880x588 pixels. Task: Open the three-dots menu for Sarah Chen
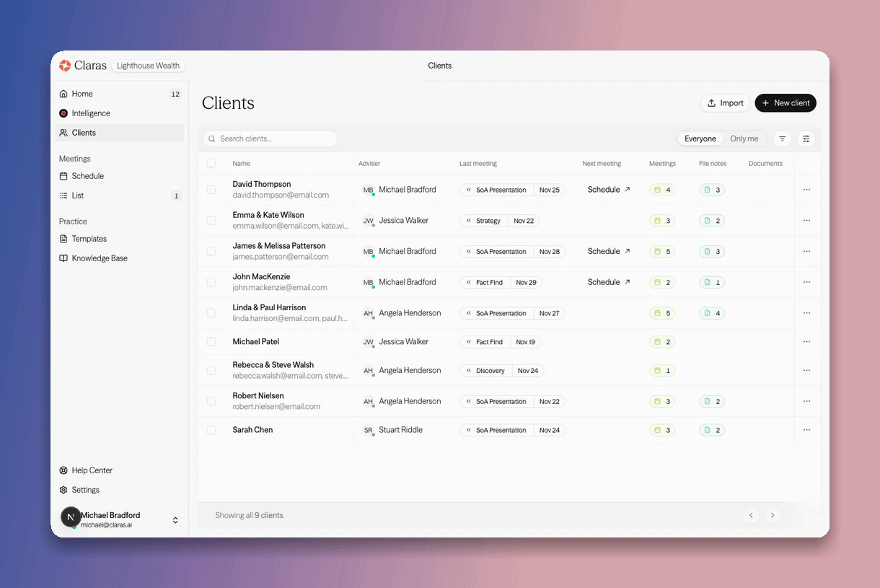pyautogui.click(x=806, y=430)
